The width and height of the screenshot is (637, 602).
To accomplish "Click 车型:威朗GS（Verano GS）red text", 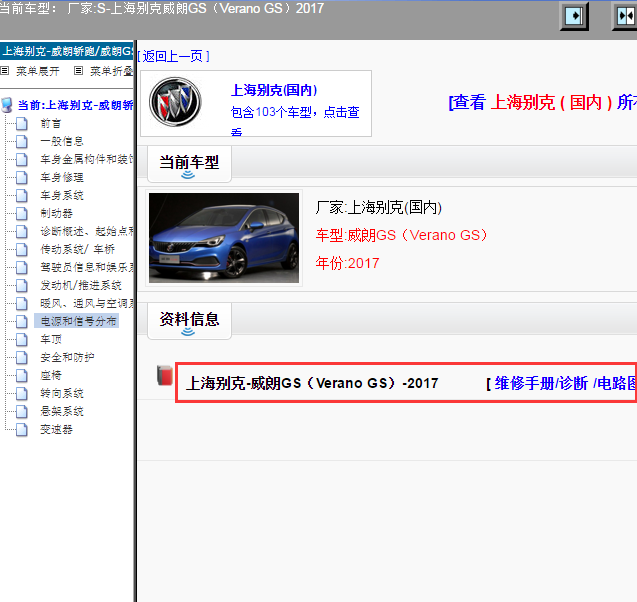I will point(402,235).
